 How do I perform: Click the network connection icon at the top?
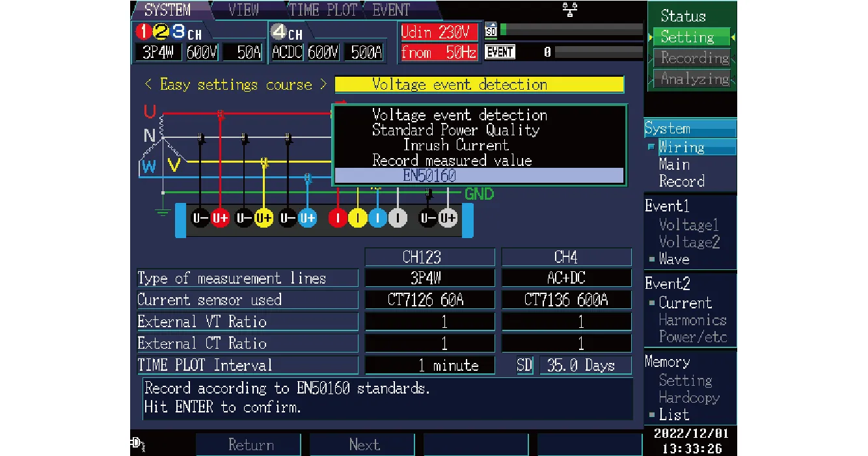coord(571,9)
